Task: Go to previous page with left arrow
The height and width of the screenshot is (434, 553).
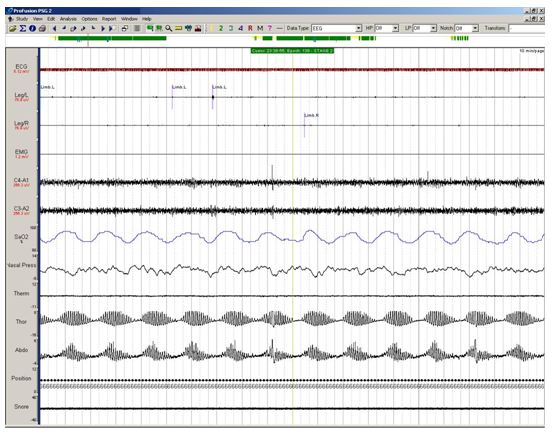Action: [x=54, y=29]
